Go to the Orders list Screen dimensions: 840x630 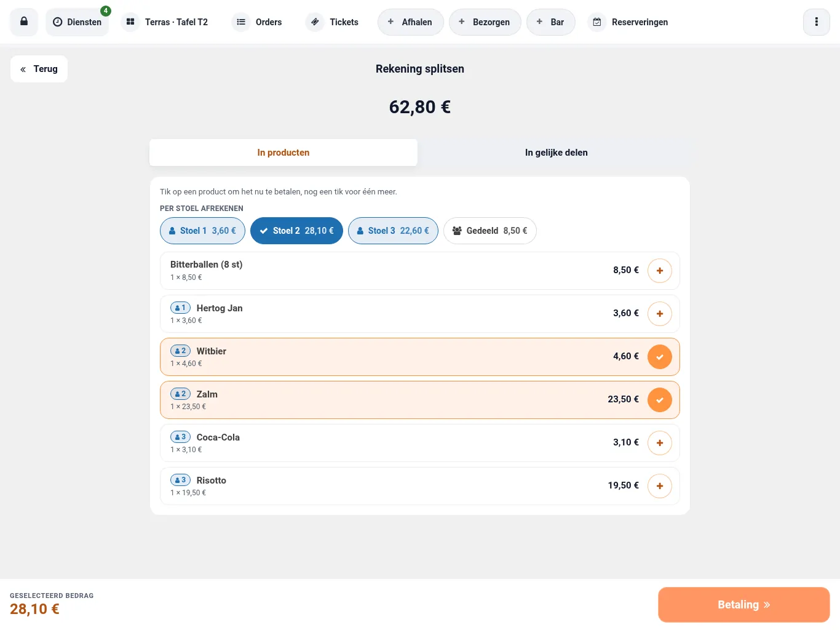(258, 22)
